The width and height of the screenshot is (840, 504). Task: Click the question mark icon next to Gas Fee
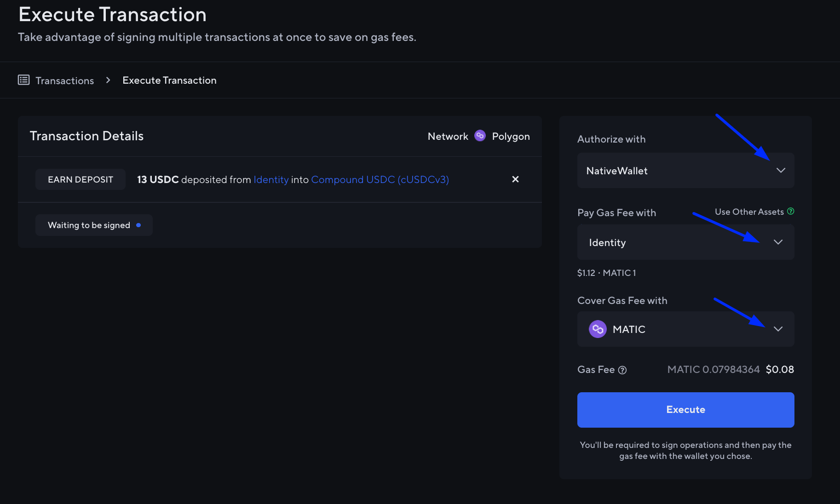coord(623,370)
